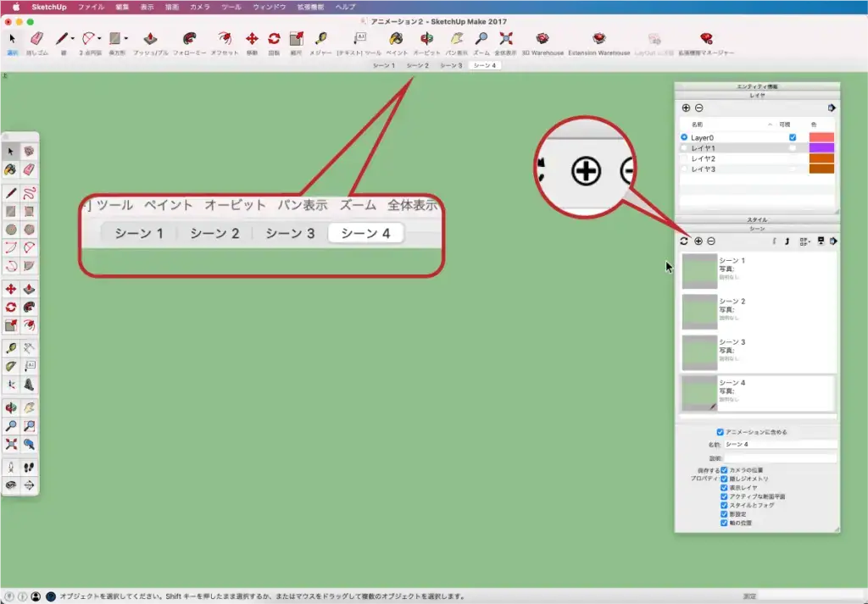Set レイヤ1 as the active layer
868x604 pixels.
pyautogui.click(x=684, y=147)
